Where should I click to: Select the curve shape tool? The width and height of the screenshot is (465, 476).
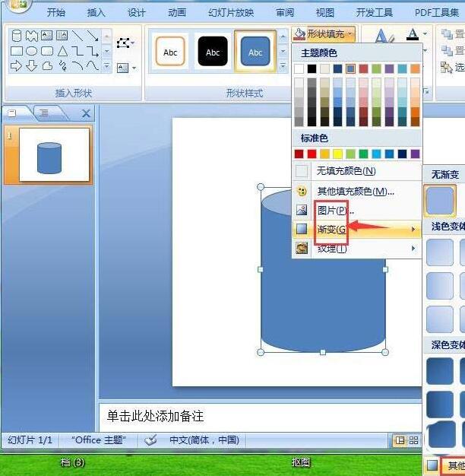click(93, 65)
